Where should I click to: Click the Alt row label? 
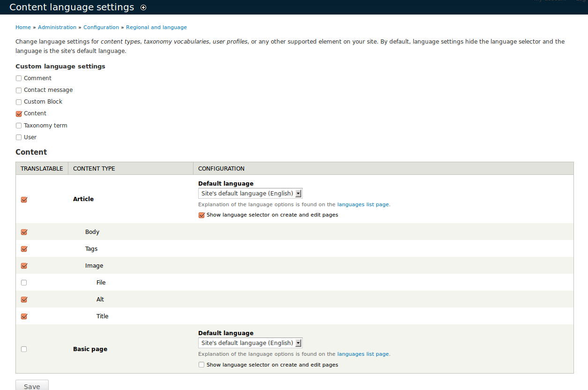pos(100,300)
